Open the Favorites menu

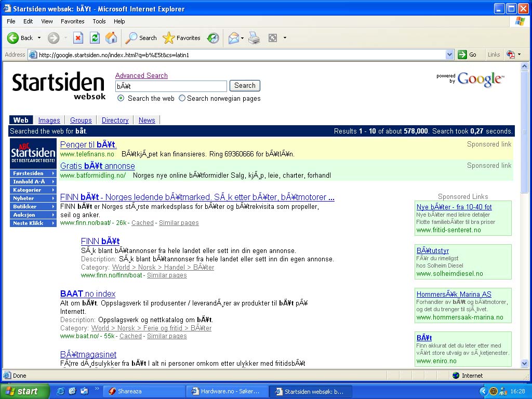[72, 21]
